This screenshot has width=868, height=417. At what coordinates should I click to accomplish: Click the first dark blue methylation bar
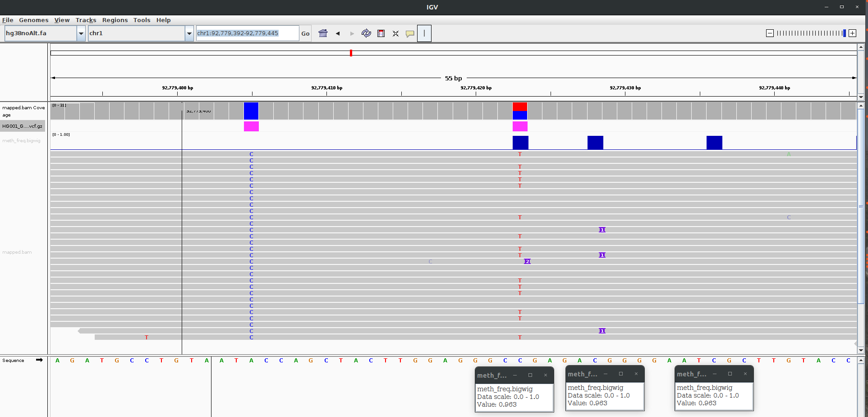click(520, 143)
